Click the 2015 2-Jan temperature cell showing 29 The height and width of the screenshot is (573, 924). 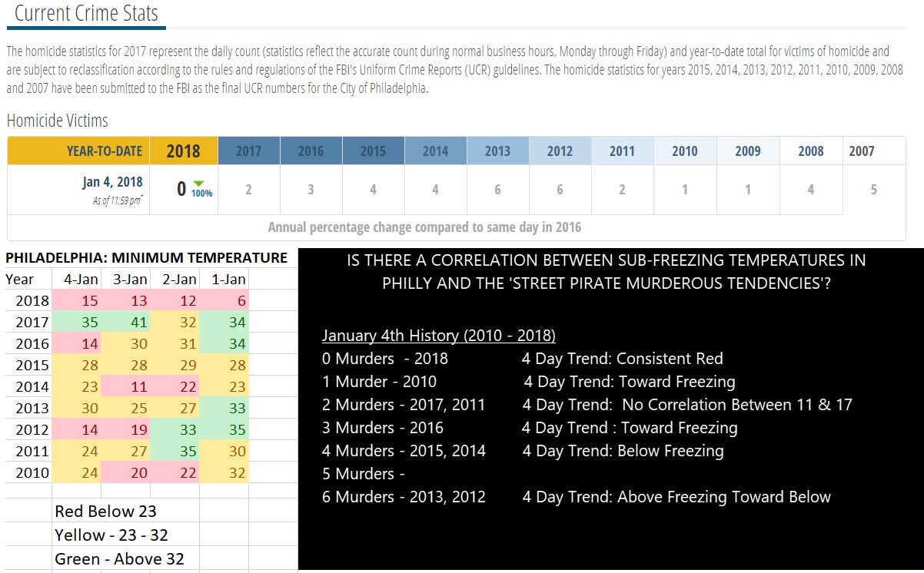click(x=175, y=365)
